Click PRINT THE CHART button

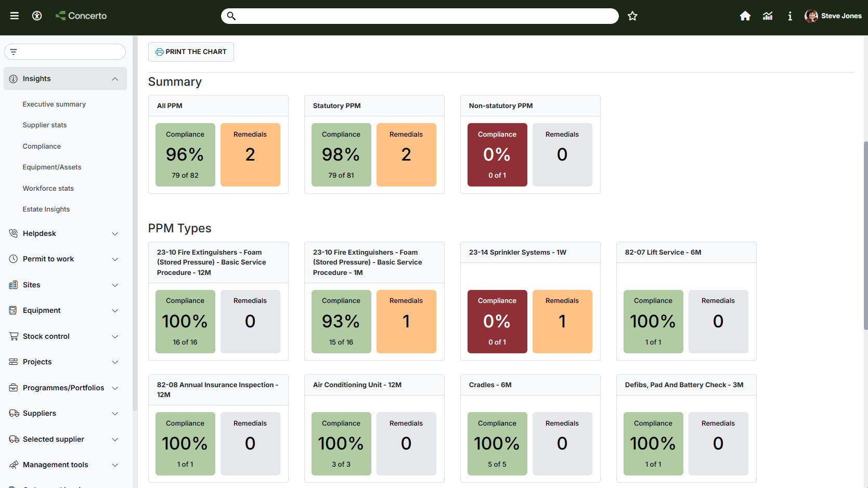coord(191,52)
